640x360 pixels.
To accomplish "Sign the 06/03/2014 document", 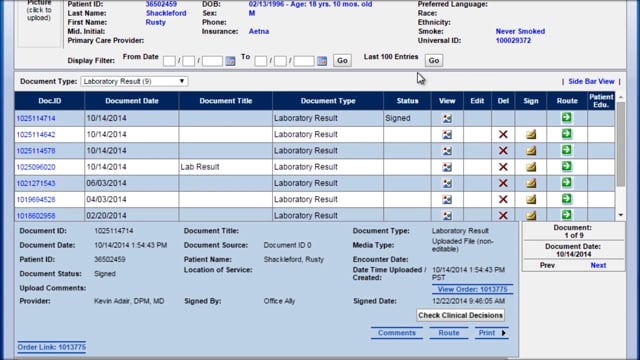I will point(531,183).
